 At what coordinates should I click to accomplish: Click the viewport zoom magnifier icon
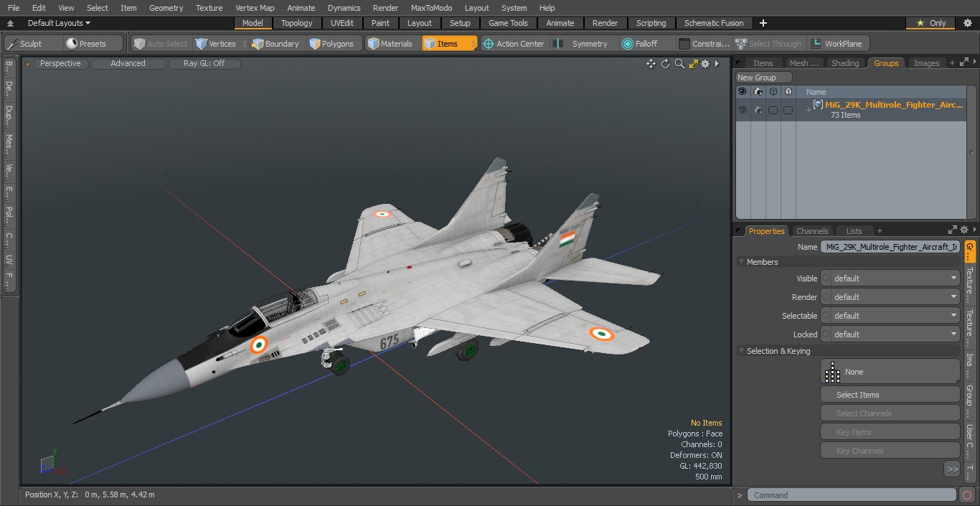pyautogui.click(x=679, y=64)
